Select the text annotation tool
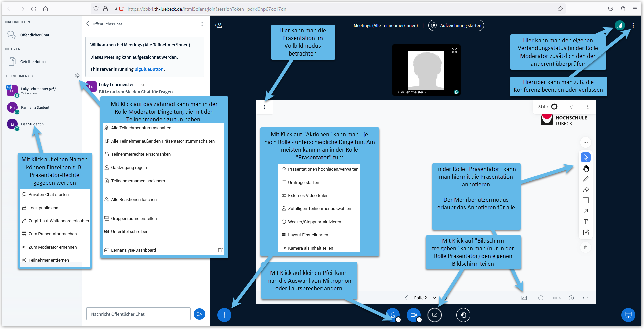 (x=586, y=222)
